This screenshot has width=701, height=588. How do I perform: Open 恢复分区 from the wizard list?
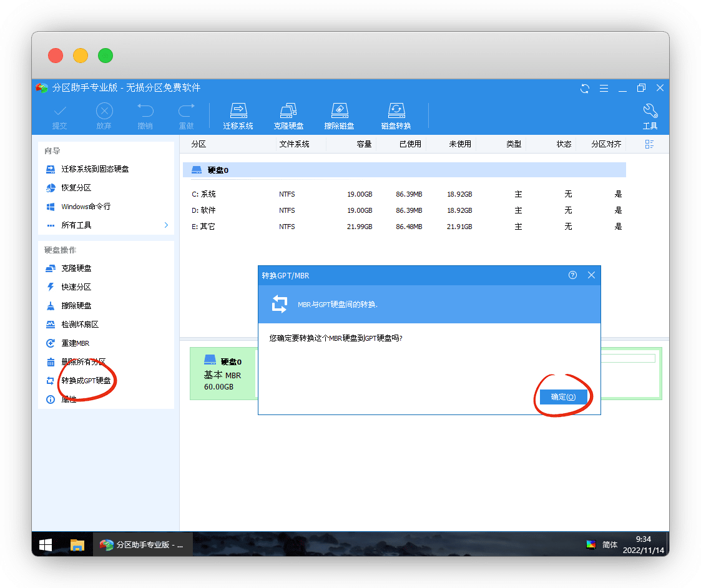click(76, 188)
